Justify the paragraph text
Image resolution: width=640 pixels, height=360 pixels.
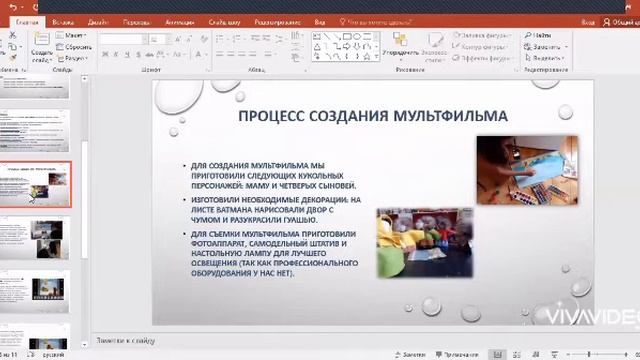pyautogui.click(x=253, y=54)
